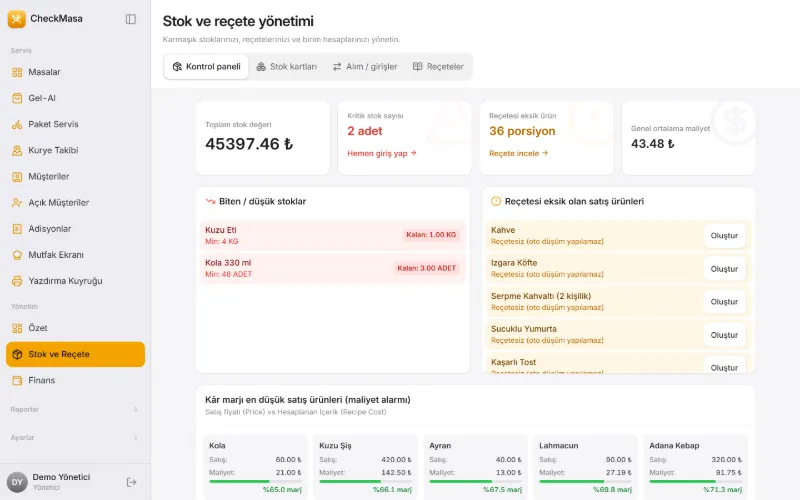Viewport: 800px width, 500px height.
Task: Click the DY user avatar
Action: point(17,482)
